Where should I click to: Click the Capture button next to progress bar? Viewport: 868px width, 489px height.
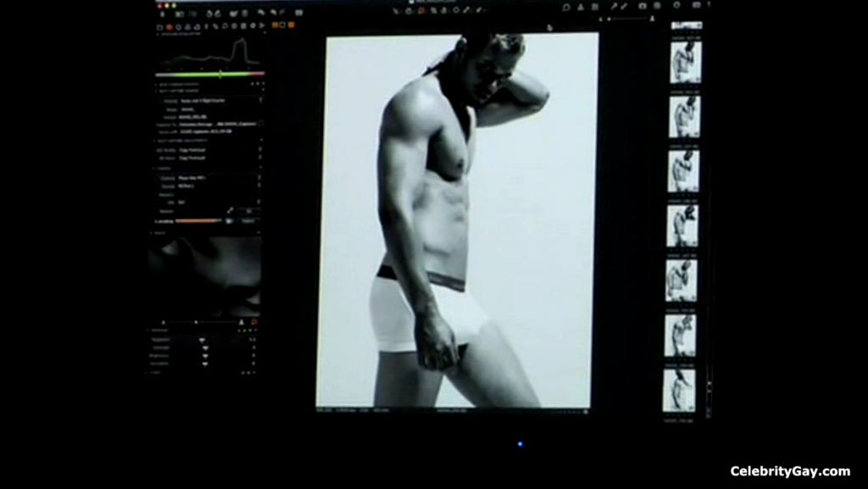[x=248, y=220]
